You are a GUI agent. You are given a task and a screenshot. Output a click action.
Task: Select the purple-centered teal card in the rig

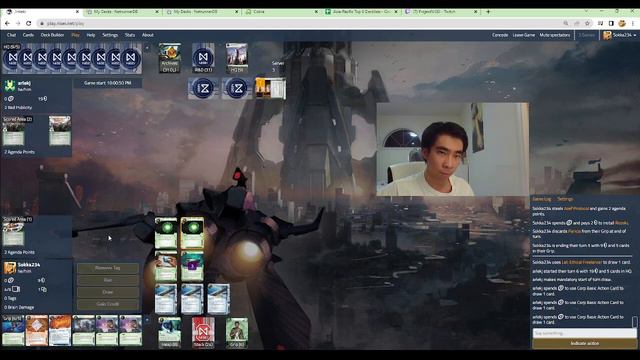click(192, 266)
